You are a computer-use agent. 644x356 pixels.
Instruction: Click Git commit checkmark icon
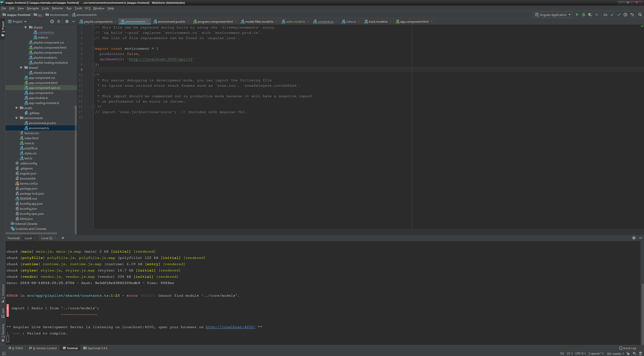619,15
